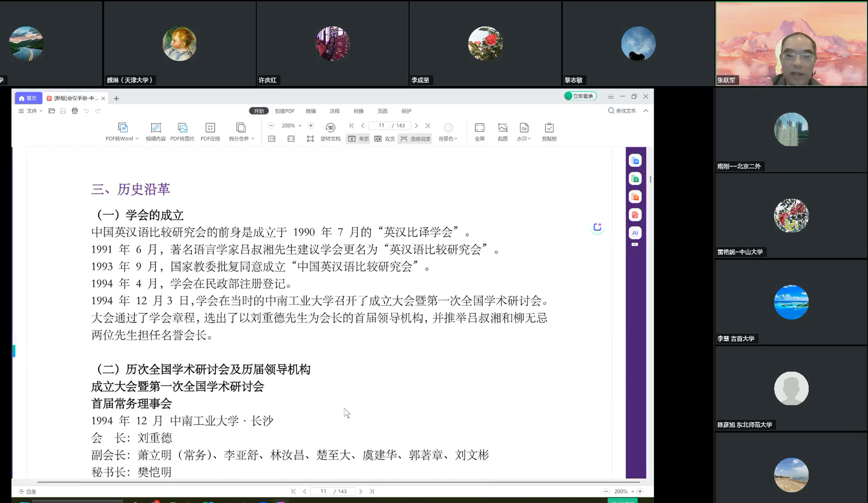
Task: Switch to the 注释 annotation tab
Action: pos(334,111)
